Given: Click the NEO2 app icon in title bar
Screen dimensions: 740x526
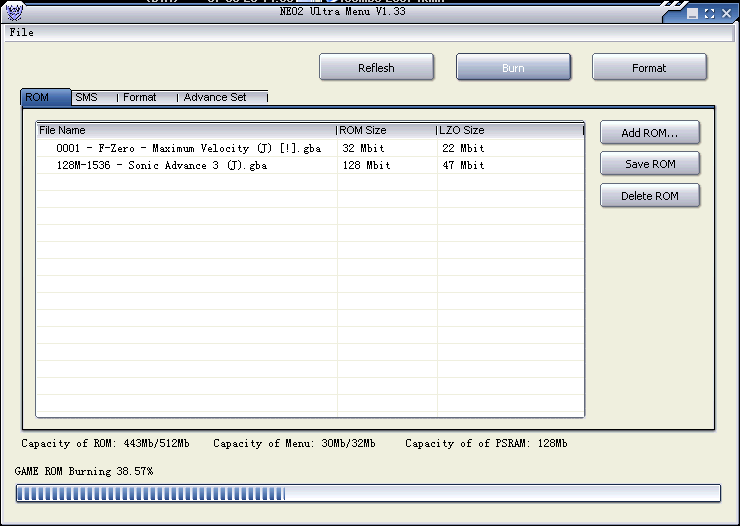Looking at the screenshot, I should (x=14, y=12).
